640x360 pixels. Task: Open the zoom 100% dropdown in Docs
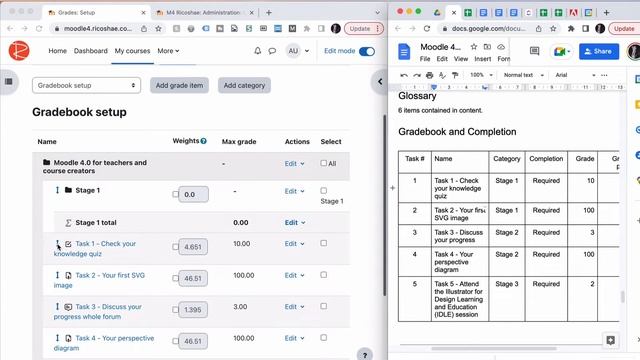[x=481, y=75]
